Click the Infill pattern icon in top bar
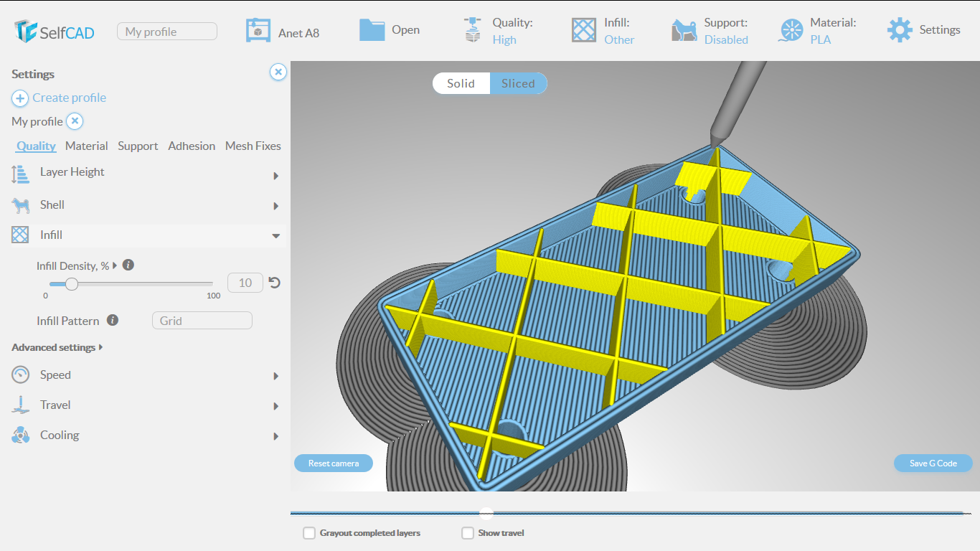The width and height of the screenshot is (980, 551). [584, 30]
